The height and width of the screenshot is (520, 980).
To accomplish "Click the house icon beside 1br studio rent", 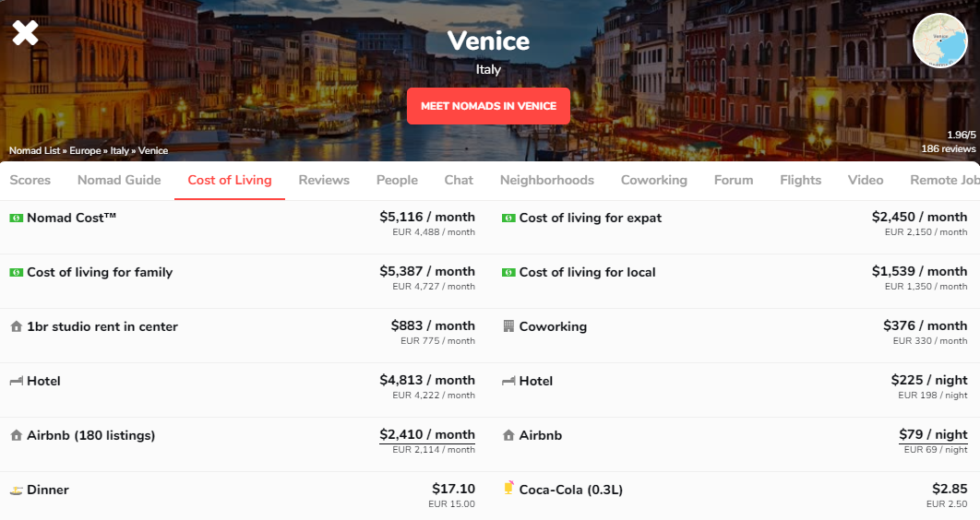I will (16, 327).
